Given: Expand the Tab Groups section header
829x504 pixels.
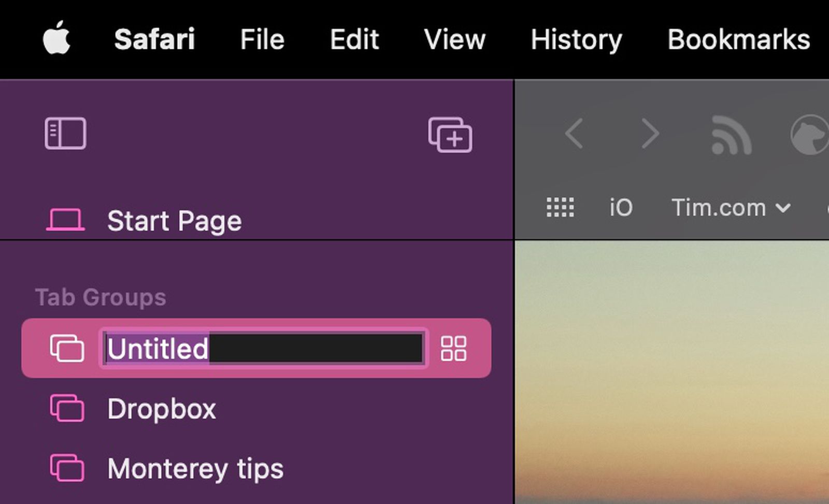Looking at the screenshot, I should pos(101,296).
